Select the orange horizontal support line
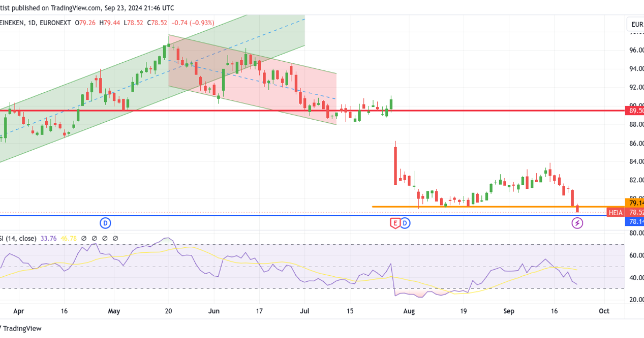Viewport: 644px width, 338px height. (483, 207)
